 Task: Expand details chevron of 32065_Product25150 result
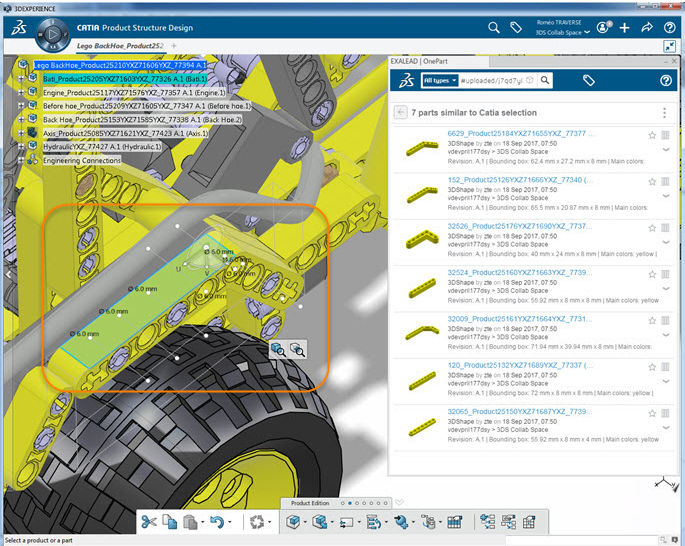click(x=666, y=428)
